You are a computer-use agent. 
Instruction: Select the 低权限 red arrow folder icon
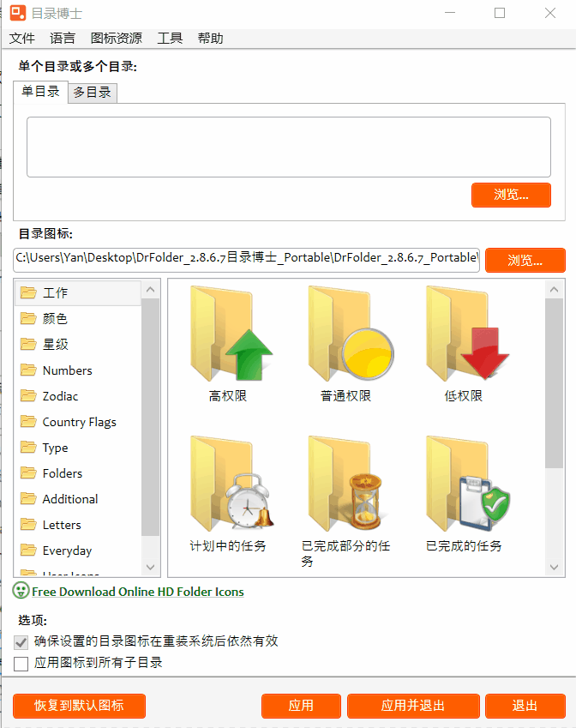click(x=467, y=334)
